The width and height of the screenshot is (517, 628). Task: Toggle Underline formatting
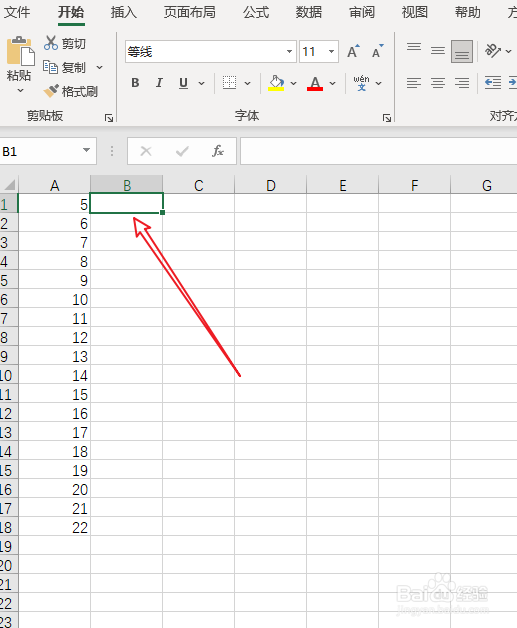[x=183, y=83]
